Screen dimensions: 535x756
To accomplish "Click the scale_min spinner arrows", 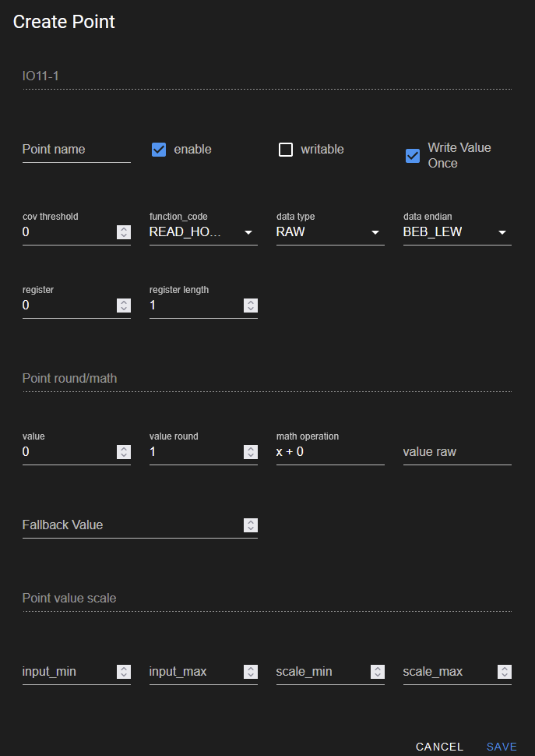I will click(378, 672).
